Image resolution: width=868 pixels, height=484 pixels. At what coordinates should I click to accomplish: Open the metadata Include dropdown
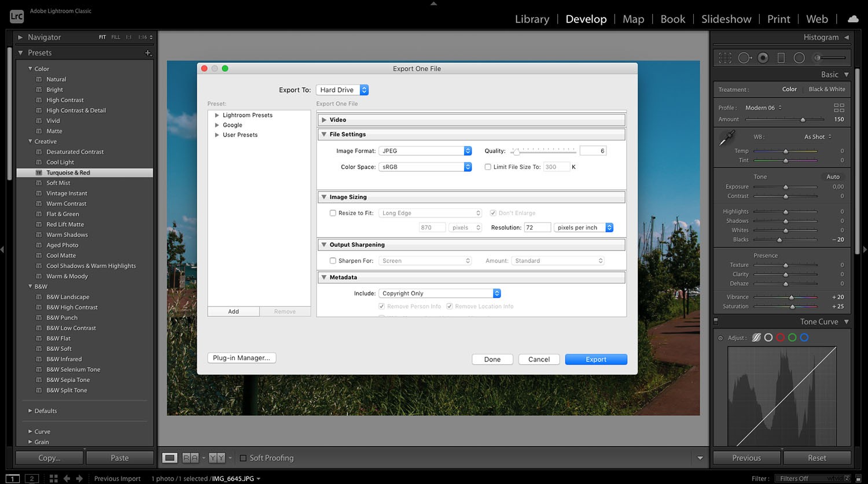439,293
